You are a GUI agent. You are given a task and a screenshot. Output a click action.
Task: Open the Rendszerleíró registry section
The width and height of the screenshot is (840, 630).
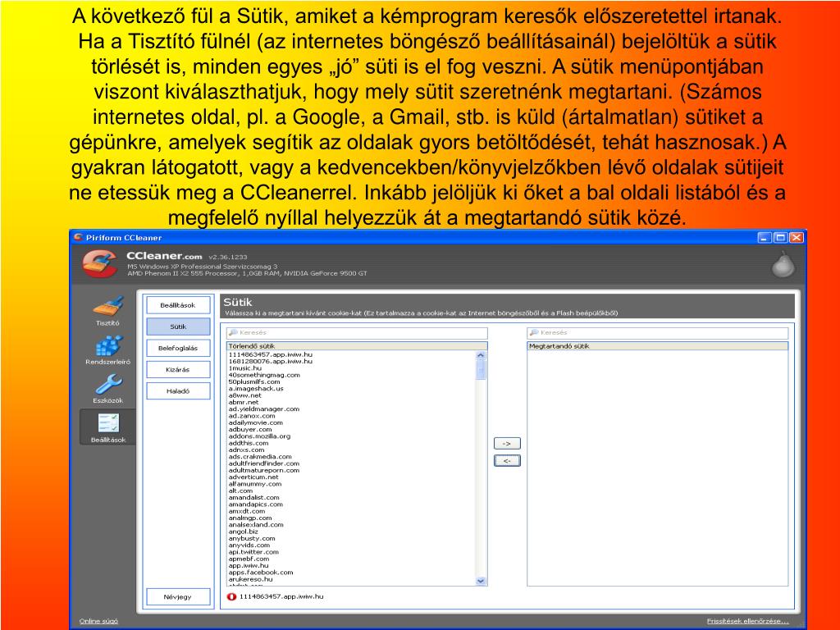[107, 349]
